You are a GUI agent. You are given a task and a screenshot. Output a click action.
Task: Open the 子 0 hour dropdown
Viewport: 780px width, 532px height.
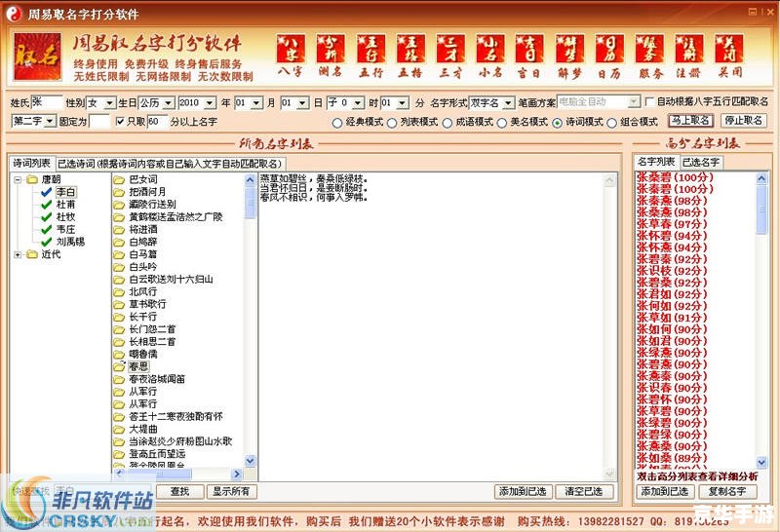coord(358,103)
